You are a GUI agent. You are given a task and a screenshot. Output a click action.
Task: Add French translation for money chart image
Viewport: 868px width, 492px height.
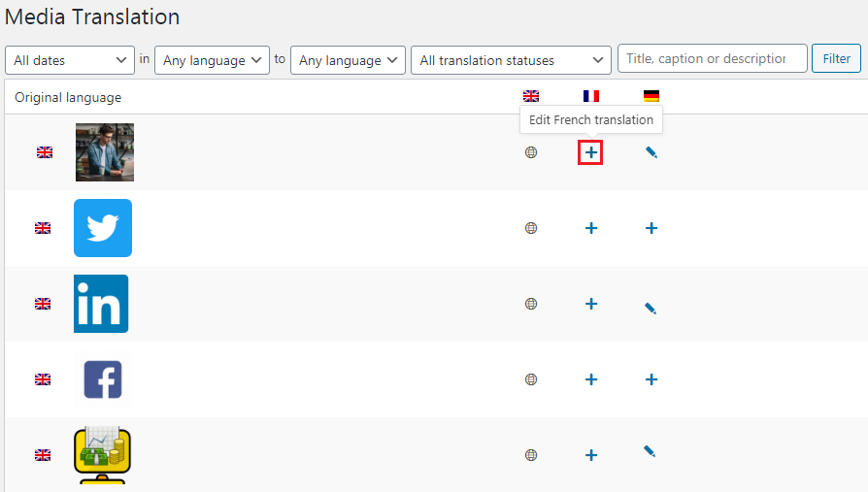point(590,455)
